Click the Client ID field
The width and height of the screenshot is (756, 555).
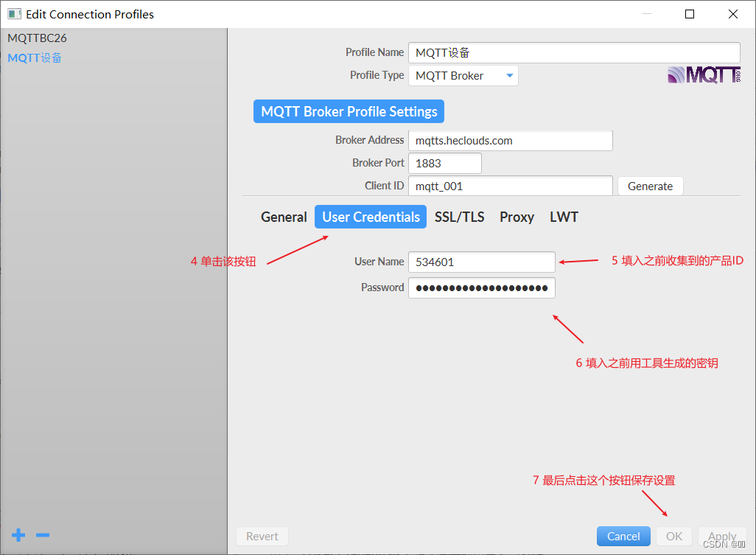pyautogui.click(x=510, y=186)
